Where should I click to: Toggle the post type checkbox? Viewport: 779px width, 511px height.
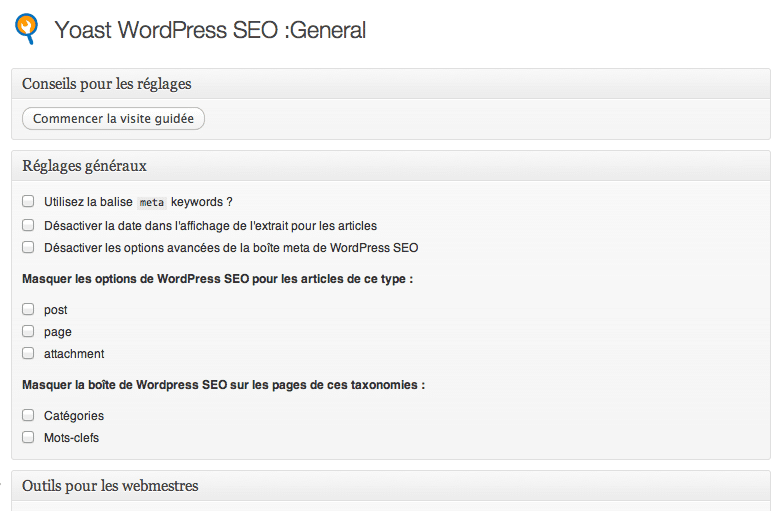[x=28, y=309]
